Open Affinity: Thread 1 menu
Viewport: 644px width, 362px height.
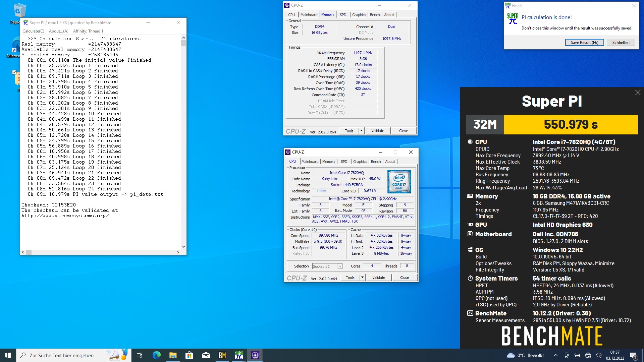(88, 31)
